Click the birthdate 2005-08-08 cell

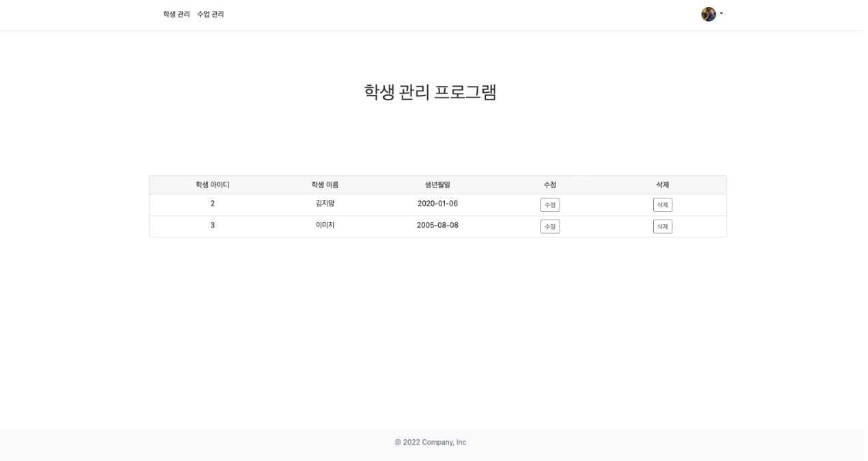(437, 225)
